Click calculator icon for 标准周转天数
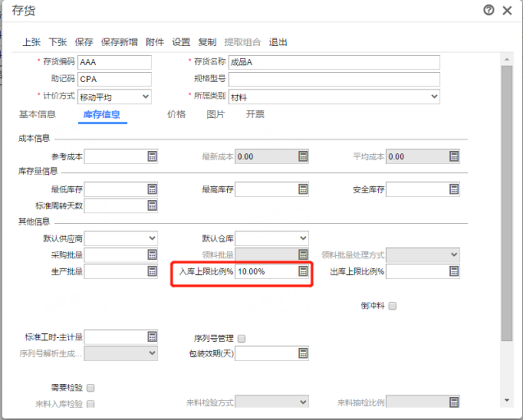Screen dimensions: 523x420 (x=152, y=206)
